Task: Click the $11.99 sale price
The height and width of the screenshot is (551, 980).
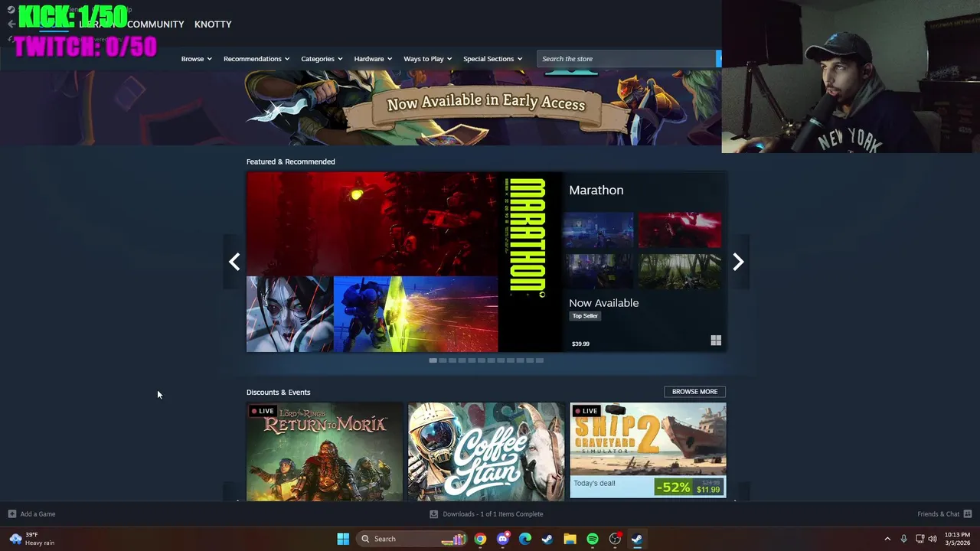Action: (x=708, y=490)
